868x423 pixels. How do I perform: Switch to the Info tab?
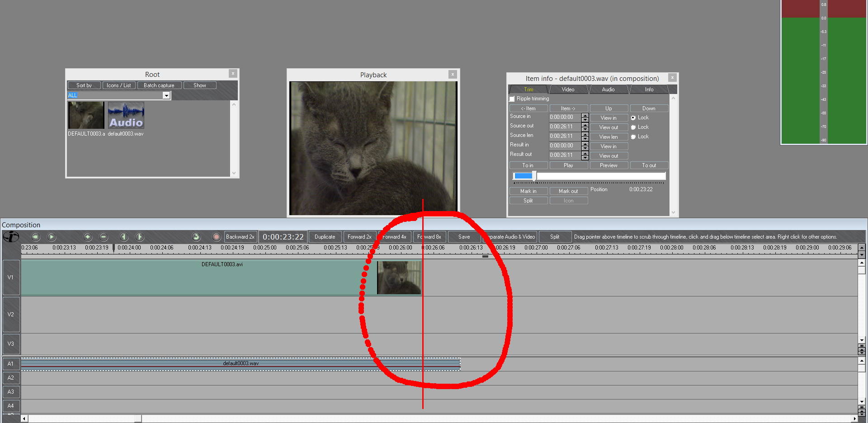click(x=649, y=89)
